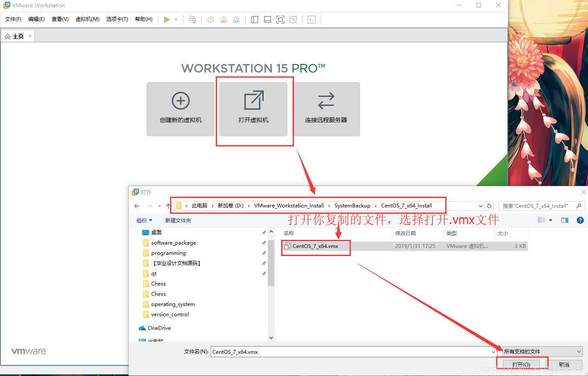Open snapshot manager wrench-clock icon
588x376 pixels.
pos(236,20)
